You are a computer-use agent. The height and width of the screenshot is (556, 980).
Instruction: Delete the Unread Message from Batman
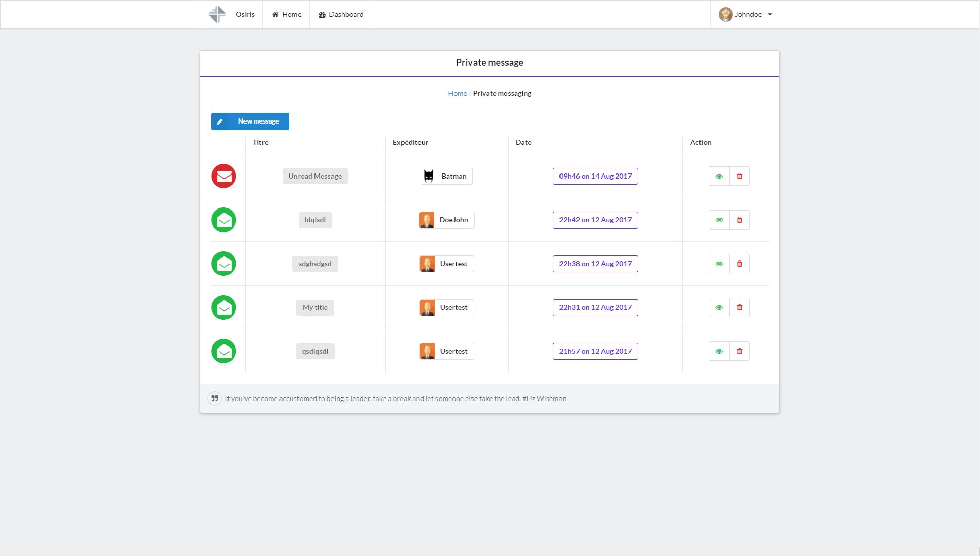coord(739,176)
